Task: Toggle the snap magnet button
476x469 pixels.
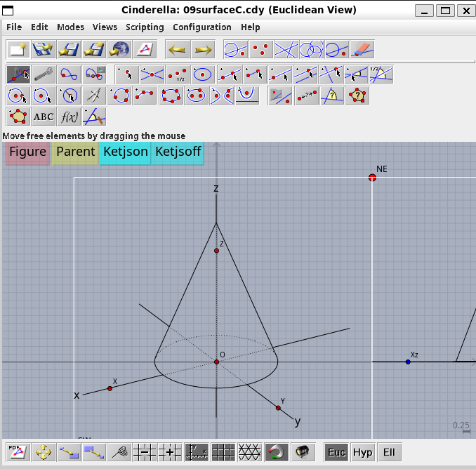Action: point(276,452)
